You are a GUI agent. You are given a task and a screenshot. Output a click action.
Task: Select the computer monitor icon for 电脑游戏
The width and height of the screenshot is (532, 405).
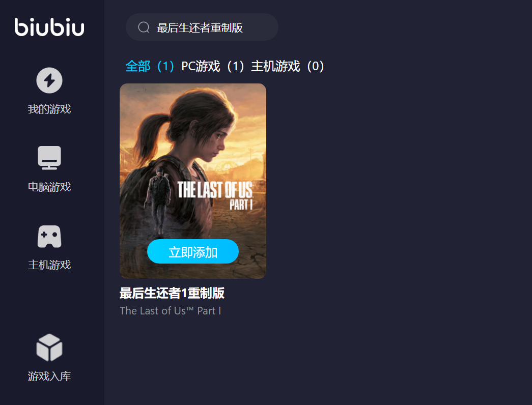click(49, 158)
